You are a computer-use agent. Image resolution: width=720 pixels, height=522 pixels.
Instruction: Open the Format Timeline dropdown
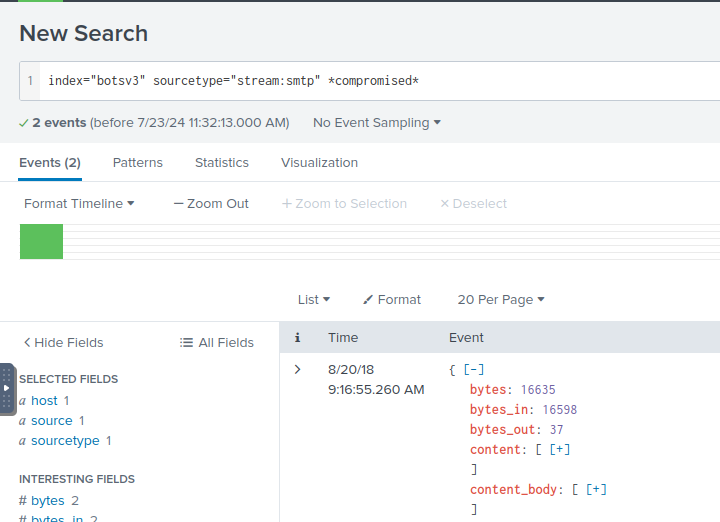tap(79, 204)
